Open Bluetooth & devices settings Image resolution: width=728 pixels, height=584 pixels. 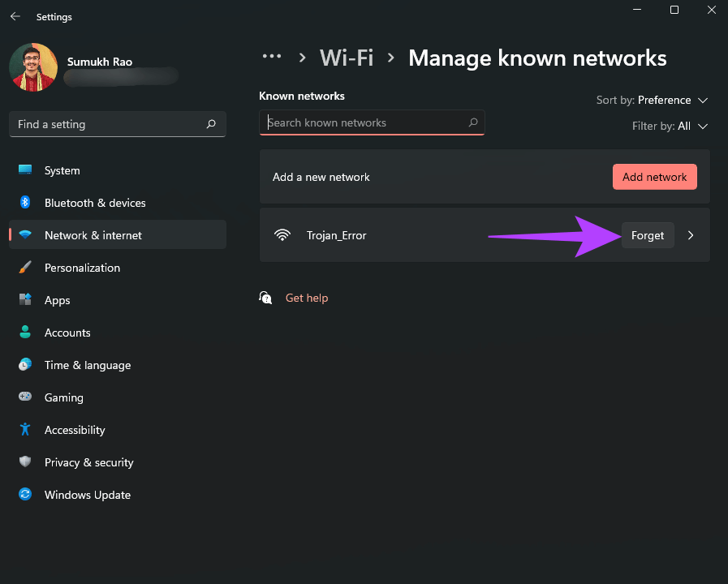(118, 203)
